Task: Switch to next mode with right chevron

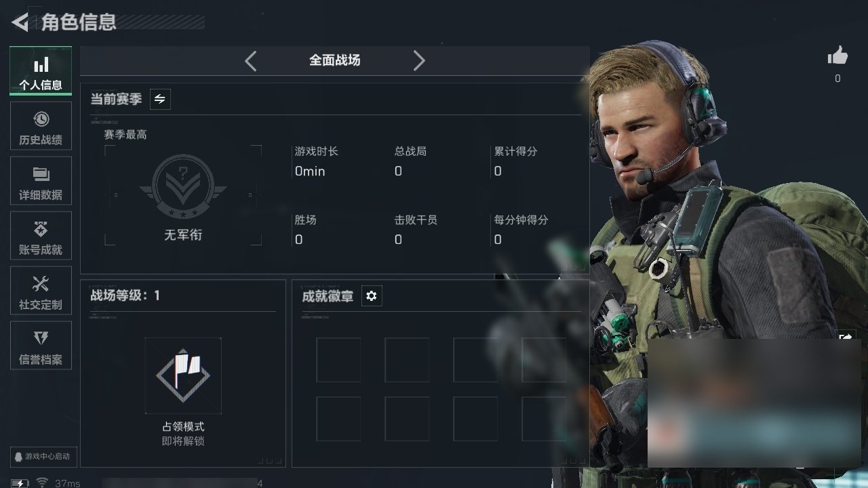Action: coord(419,61)
